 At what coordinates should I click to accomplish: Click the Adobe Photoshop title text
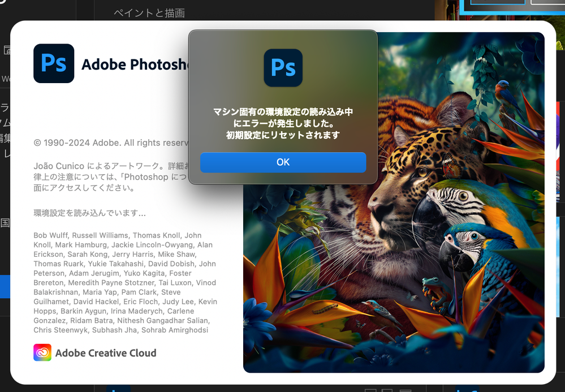[x=135, y=64]
